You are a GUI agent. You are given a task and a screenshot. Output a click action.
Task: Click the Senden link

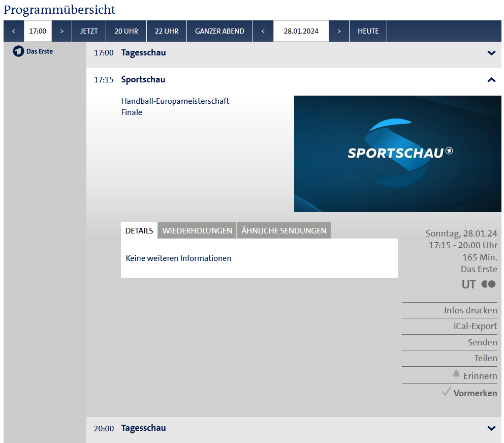coord(483,342)
